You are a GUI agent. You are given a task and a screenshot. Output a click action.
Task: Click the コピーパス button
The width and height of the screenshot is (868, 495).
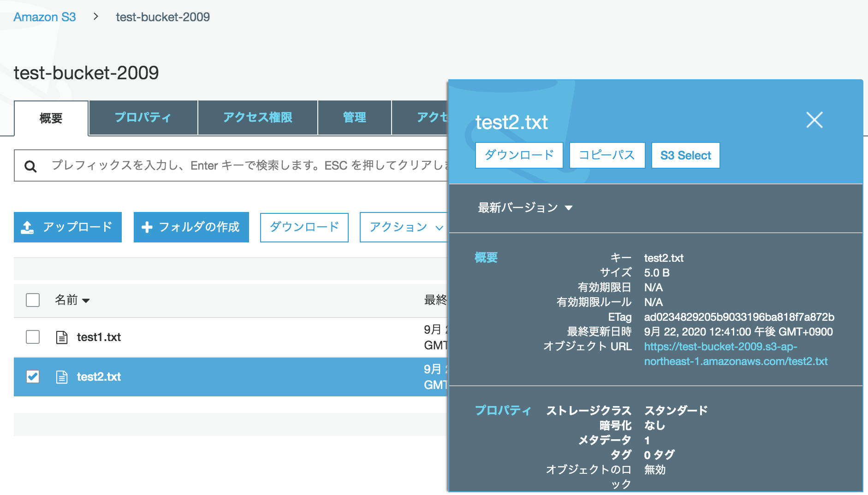coord(607,155)
